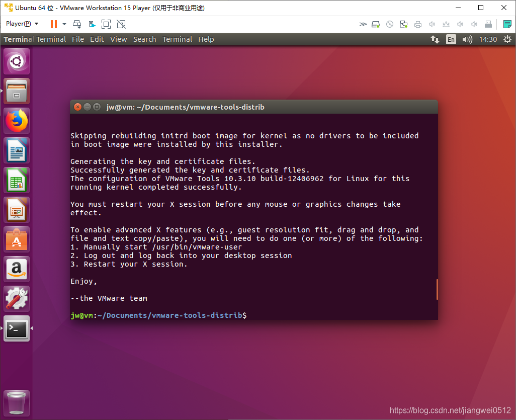Open the Trash in launcher
516x420 pixels.
17,403
